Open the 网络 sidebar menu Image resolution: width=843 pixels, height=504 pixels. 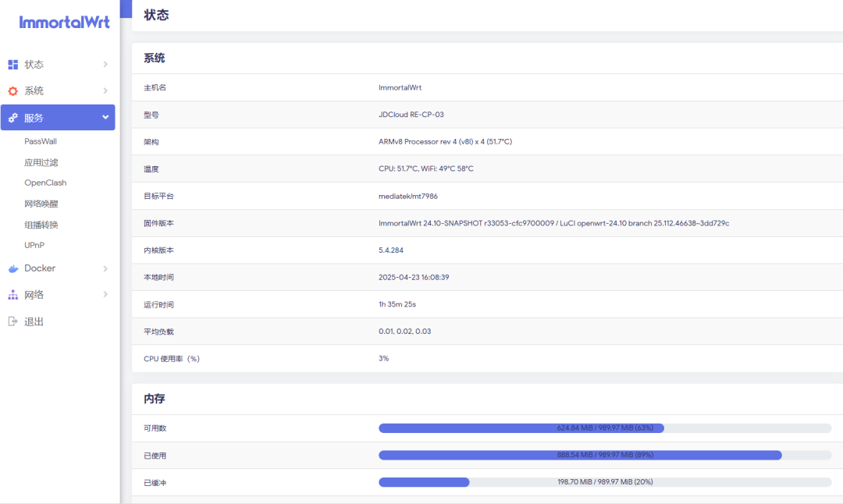(x=58, y=294)
